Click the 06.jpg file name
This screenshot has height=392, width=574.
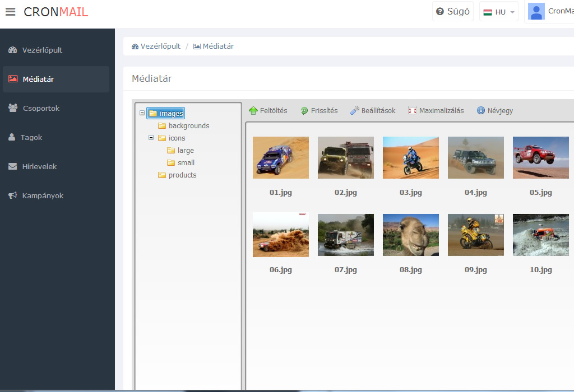point(281,270)
